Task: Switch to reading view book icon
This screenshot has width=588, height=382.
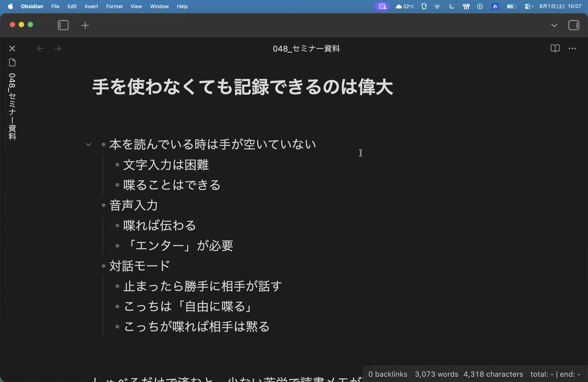Action: tap(555, 49)
